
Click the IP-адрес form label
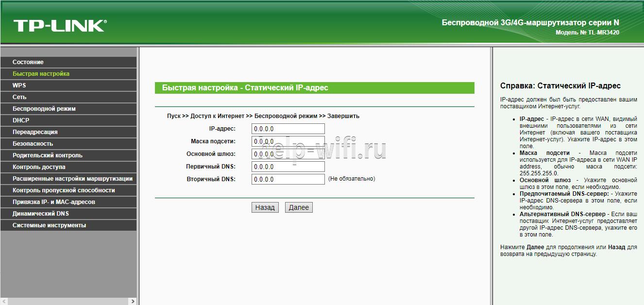click(x=222, y=129)
